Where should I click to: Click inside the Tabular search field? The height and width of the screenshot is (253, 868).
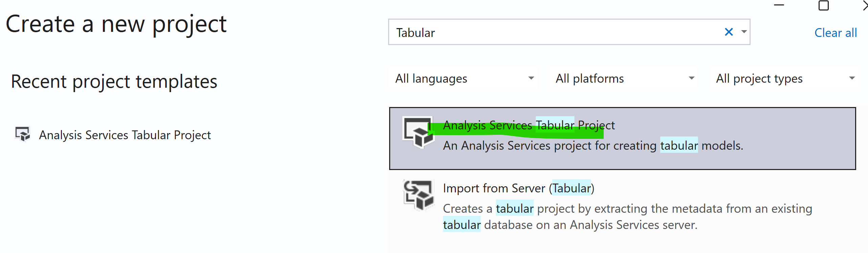pyautogui.click(x=555, y=32)
